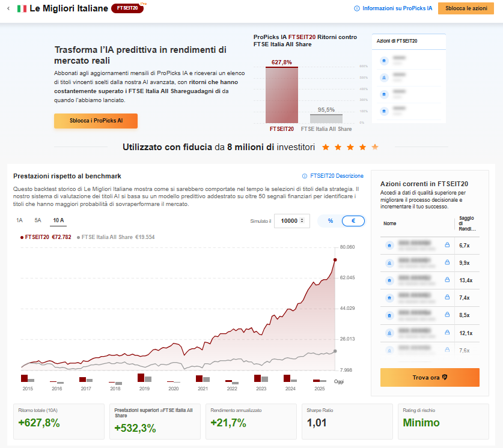Click lock icon in 7,4x row
This screenshot has width=503, height=448.
(x=447, y=297)
